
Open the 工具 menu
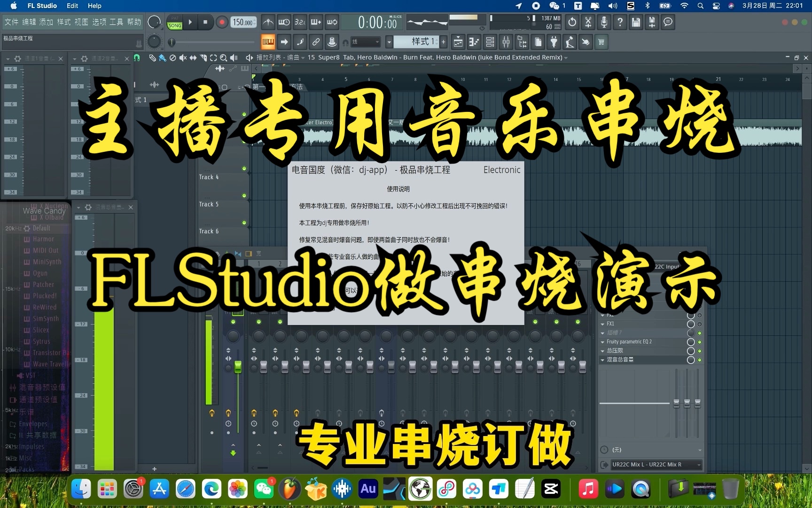(117, 22)
